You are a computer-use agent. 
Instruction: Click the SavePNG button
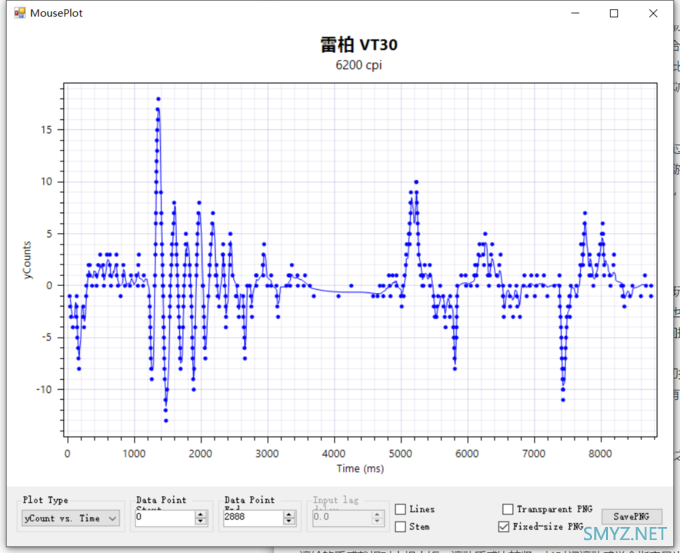click(631, 517)
